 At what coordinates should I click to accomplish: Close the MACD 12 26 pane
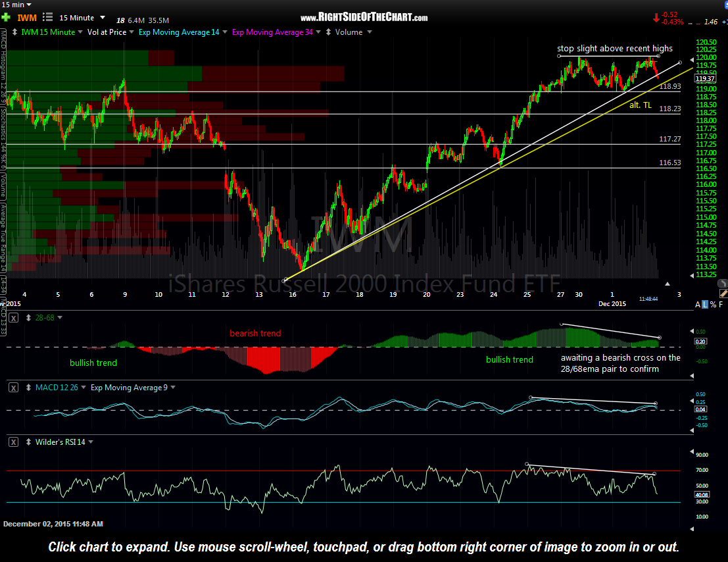tap(13, 388)
